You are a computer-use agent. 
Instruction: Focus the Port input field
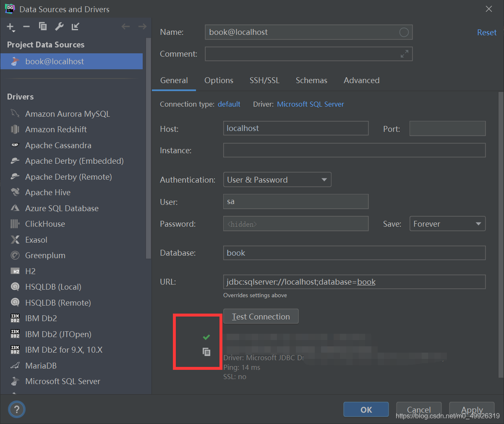coord(447,128)
